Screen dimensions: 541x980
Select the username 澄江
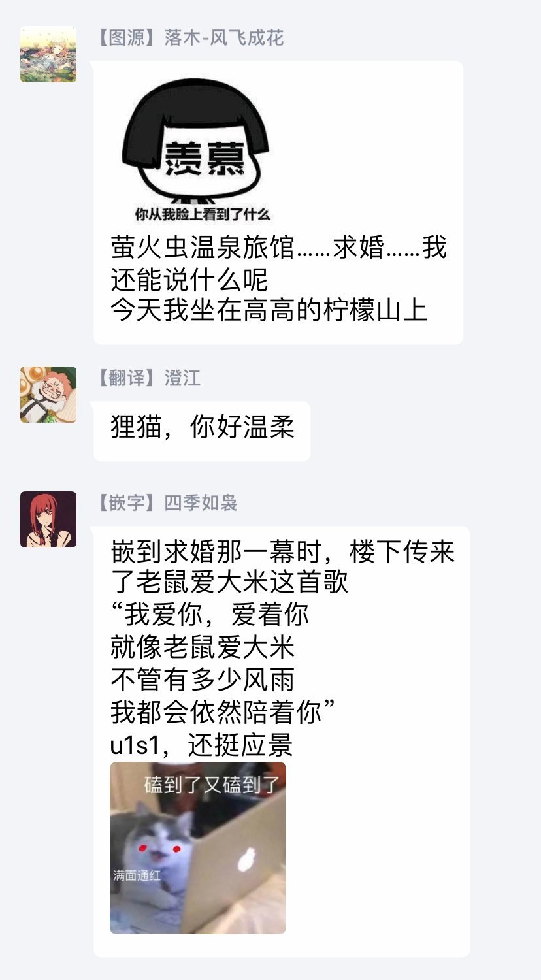point(182,378)
